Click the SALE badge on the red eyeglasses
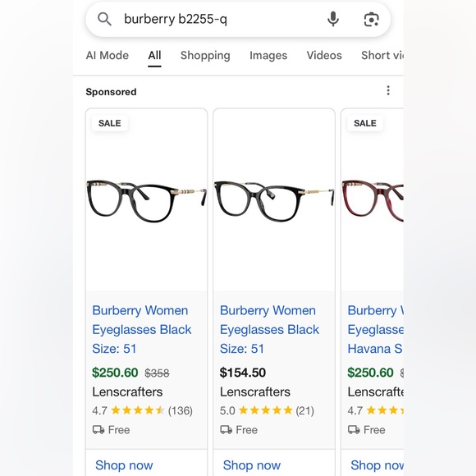This screenshot has height=476, width=476. [365, 123]
